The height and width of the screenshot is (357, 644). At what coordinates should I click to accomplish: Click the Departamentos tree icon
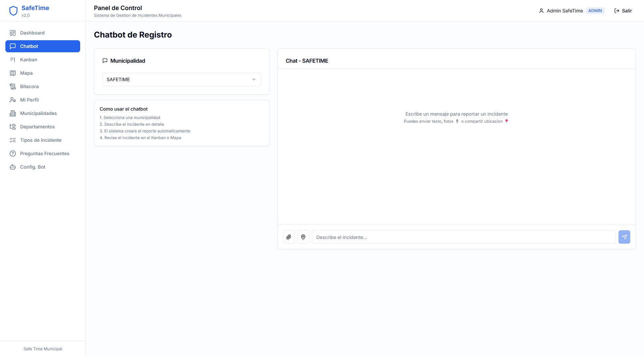pyautogui.click(x=13, y=127)
